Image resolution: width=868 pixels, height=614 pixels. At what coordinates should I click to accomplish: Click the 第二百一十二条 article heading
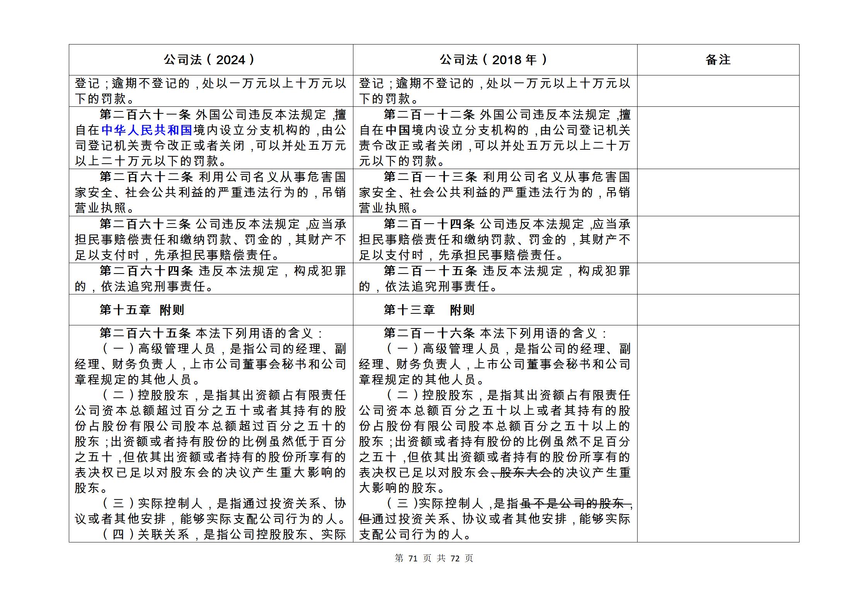point(429,115)
